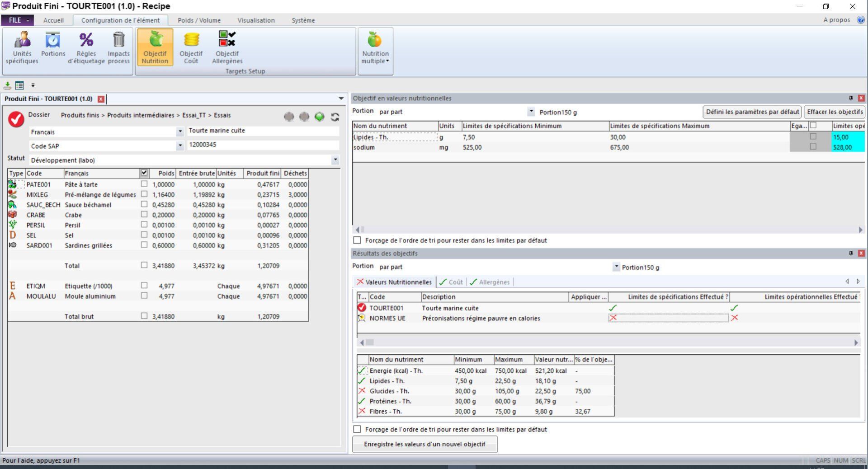
Task: Check the box on the PATE001 row
Action: 144,184
